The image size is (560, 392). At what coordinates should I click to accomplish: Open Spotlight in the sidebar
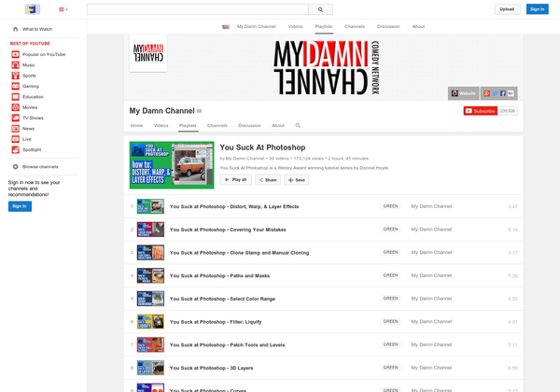tap(32, 149)
